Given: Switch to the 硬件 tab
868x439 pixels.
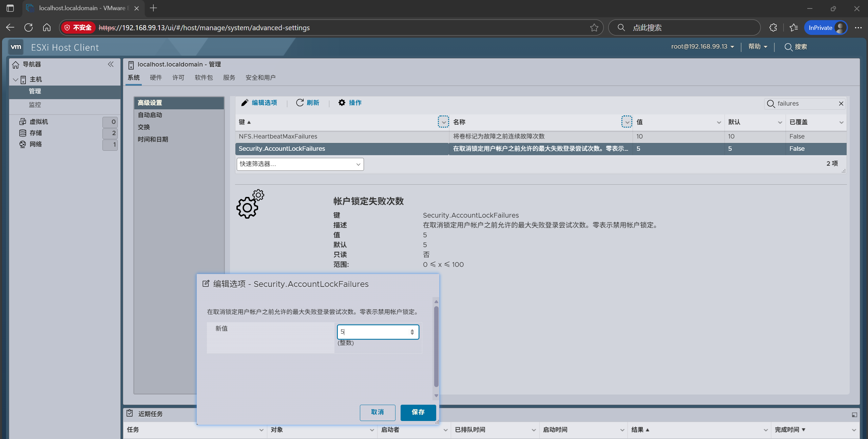Looking at the screenshot, I should [156, 77].
